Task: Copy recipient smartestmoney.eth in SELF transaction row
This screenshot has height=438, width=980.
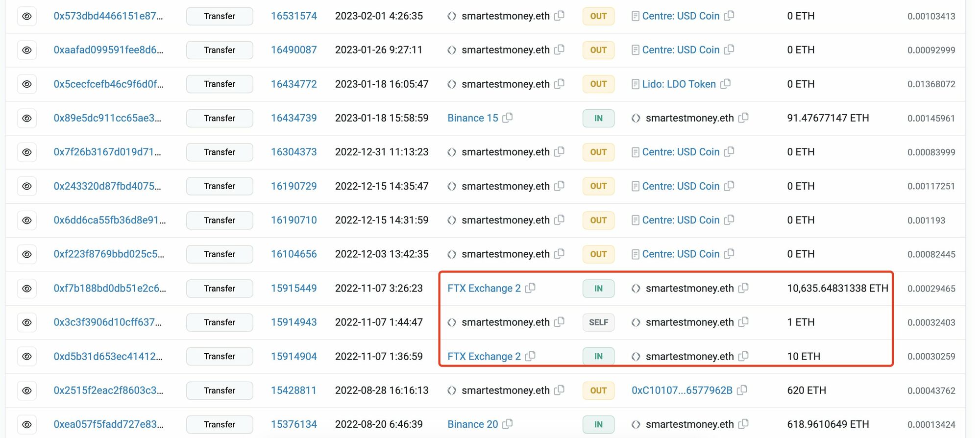Action: click(x=743, y=322)
